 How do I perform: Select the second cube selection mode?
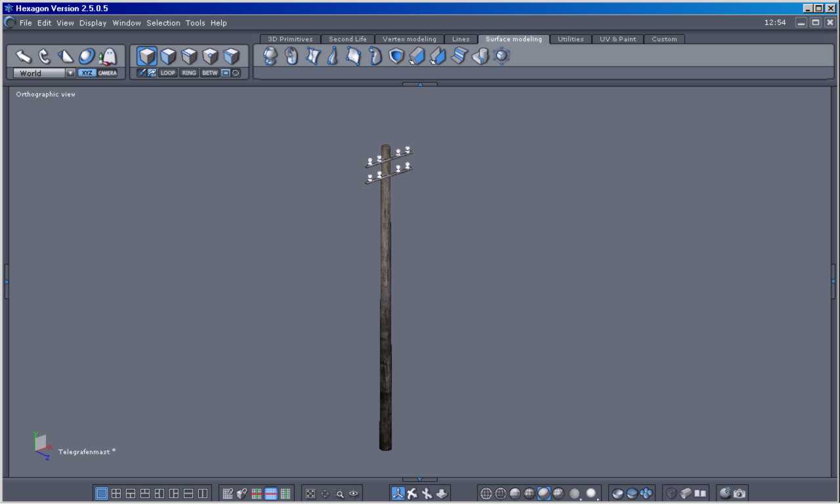point(168,56)
